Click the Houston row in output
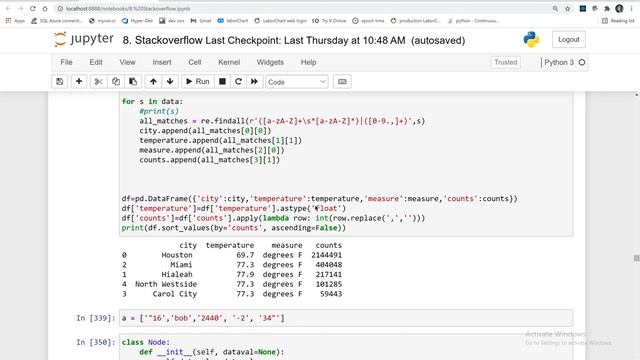Viewport: 640px width, 360px height. point(231,255)
